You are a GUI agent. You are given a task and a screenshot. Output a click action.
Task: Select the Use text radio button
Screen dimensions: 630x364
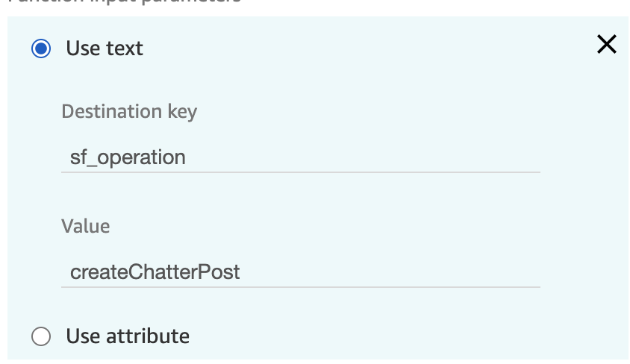tap(41, 48)
